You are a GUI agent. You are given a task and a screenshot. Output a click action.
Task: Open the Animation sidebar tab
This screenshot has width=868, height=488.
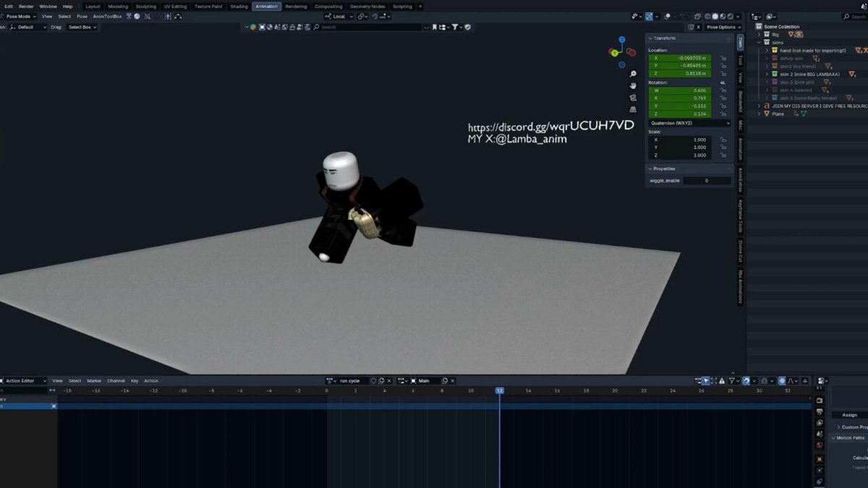(741, 148)
